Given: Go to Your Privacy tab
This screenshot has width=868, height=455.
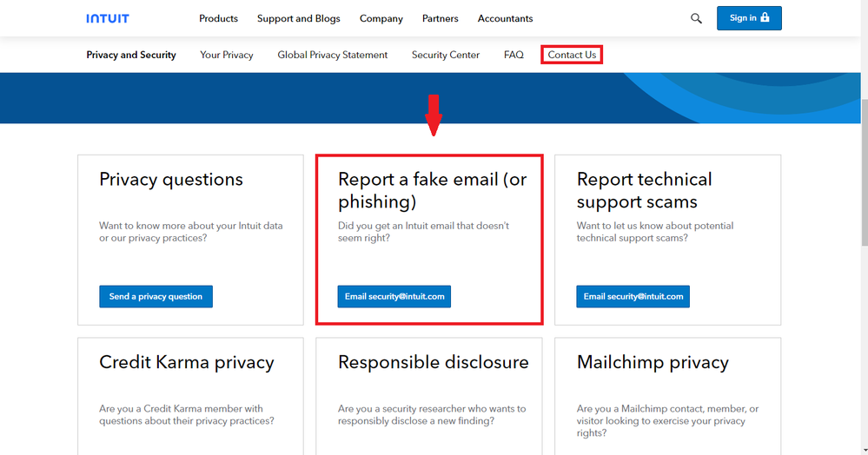Looking at the screenshot, I should point(227,55).
